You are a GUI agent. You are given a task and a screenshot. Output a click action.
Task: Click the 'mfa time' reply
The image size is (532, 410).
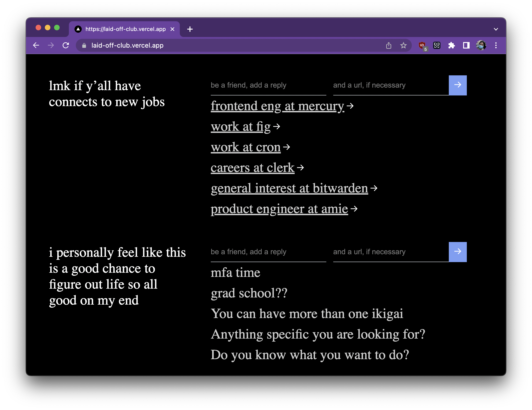click(x=235, y=273)
